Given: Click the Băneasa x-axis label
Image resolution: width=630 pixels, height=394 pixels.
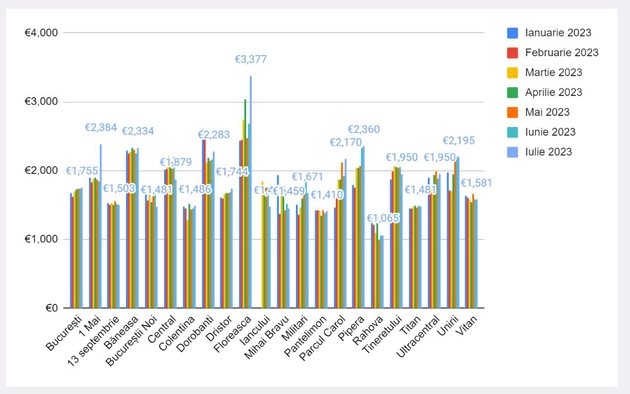Looking at the screenshot, I should click(121, 332).
